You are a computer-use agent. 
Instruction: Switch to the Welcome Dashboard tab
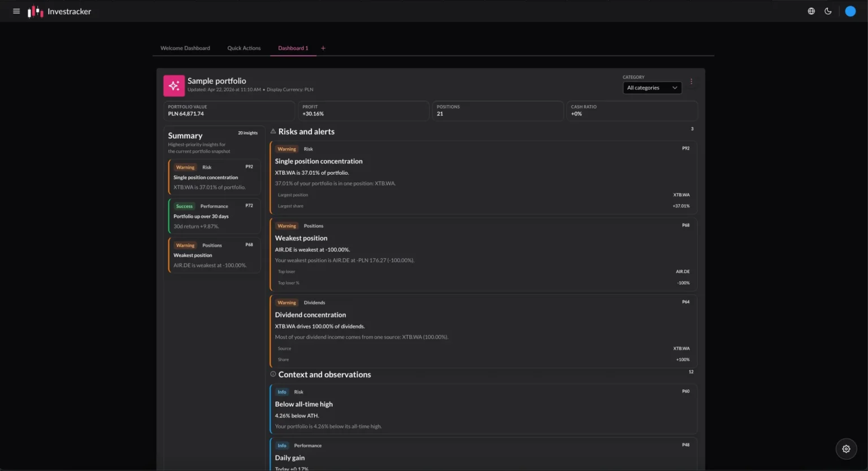[185, 48]
